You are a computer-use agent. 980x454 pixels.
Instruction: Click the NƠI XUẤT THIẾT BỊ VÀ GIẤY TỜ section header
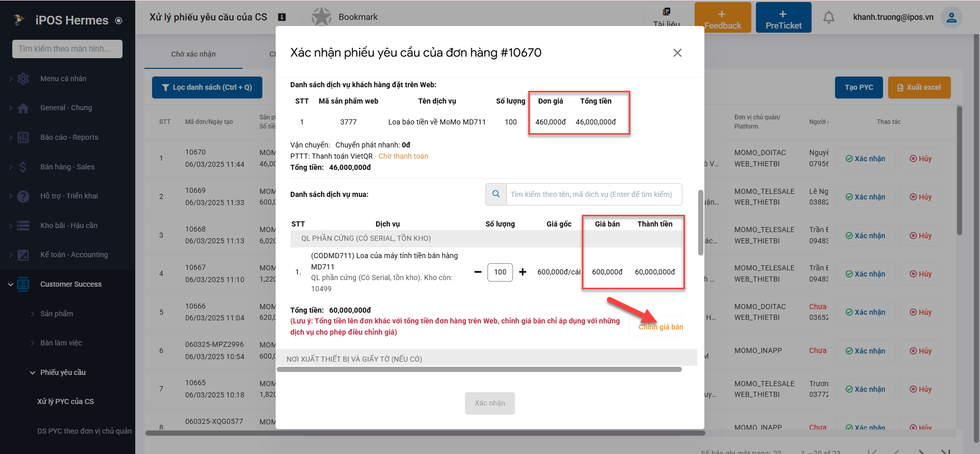click(487, 358)
